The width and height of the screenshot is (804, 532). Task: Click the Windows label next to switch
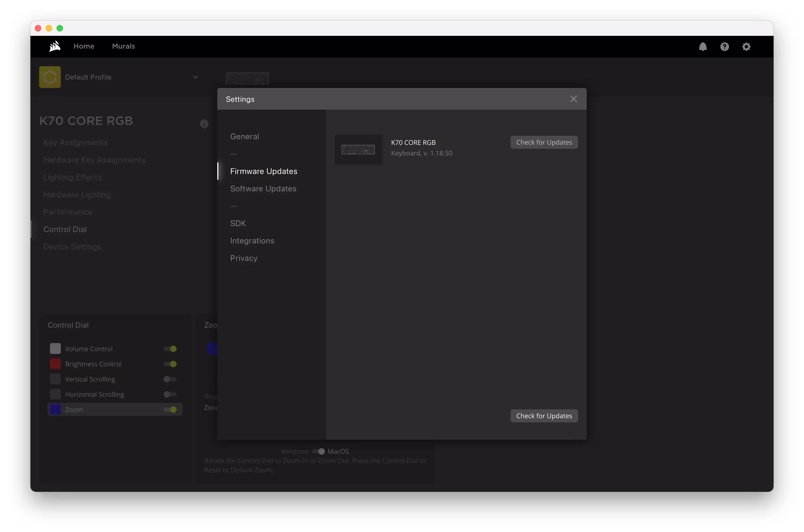(x=294, y=451)
